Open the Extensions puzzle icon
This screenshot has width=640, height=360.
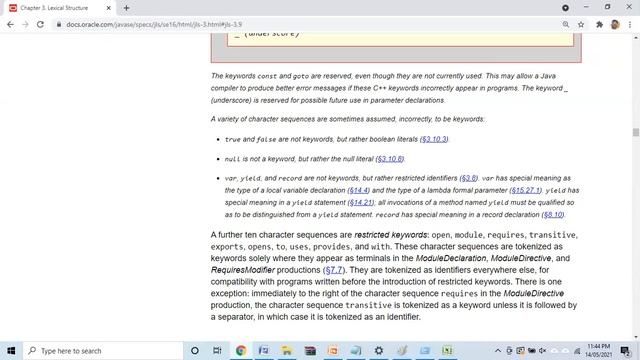tap(599, 24)
